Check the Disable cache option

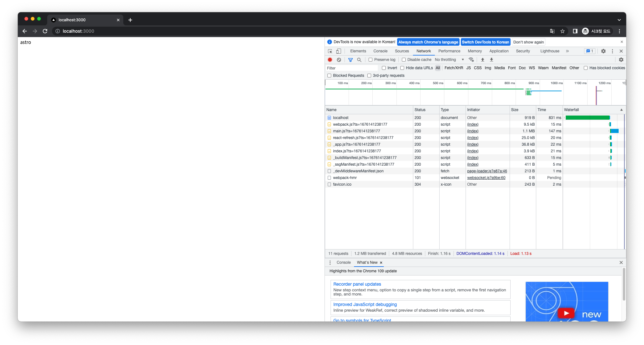(x=404, y=60)
